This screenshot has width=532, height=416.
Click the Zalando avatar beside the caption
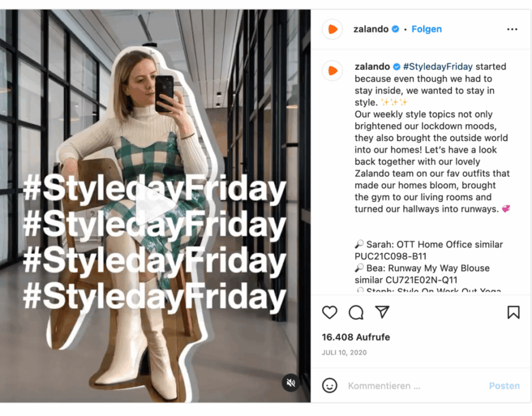click(332, 70)
